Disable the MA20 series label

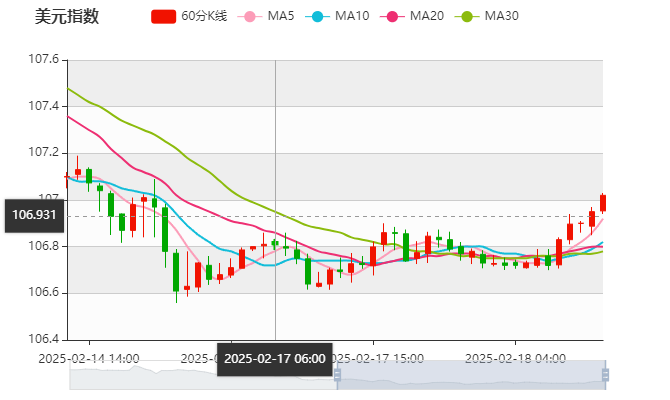tap(426, 16)
